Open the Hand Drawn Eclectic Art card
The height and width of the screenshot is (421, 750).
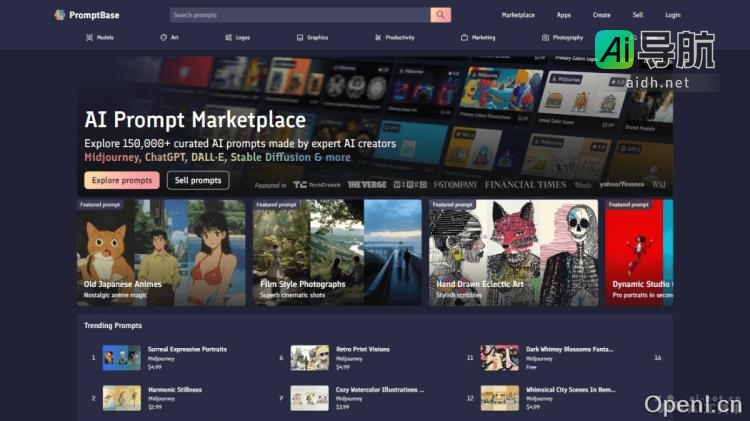513,252
